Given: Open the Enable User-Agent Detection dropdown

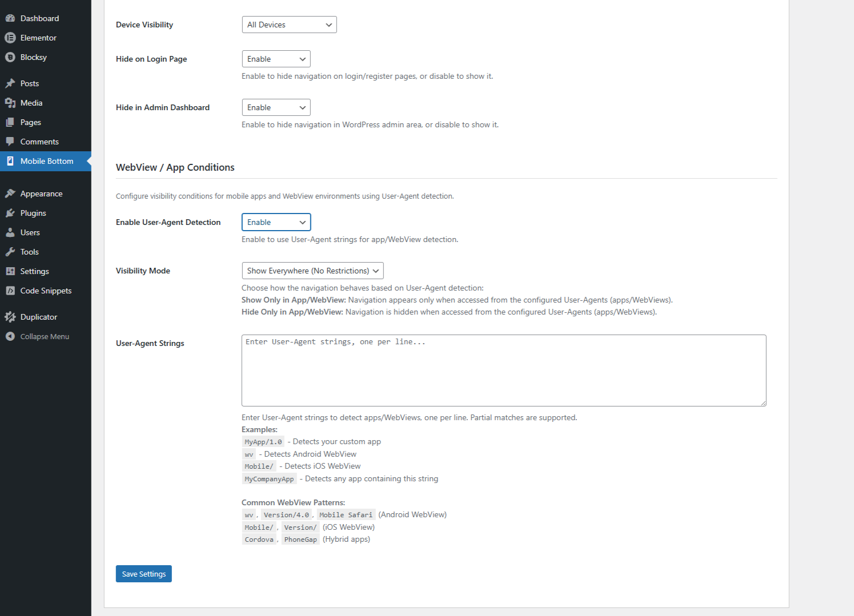Looking at the screenshot, I should tap(276, 222).
